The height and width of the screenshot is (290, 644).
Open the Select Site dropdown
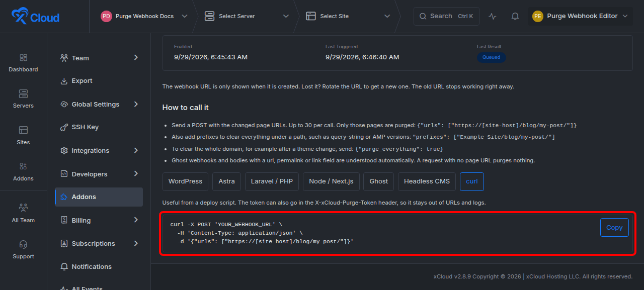click(348, 16)
